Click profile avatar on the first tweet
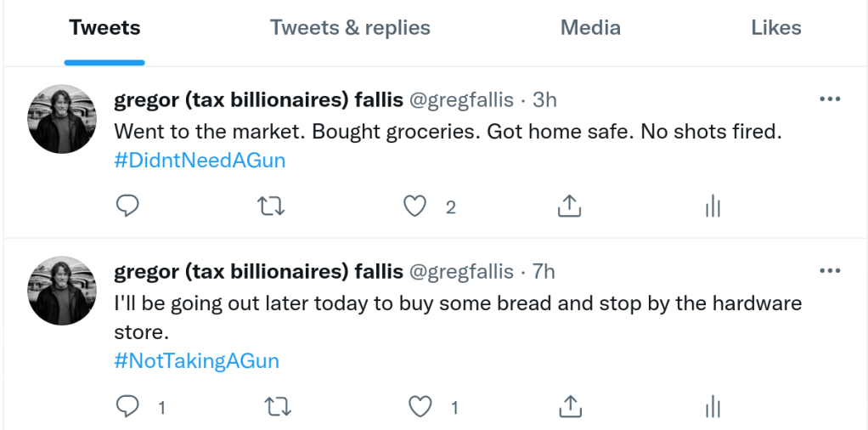Image resolution: width=868 pixels, height=430 pixels. [x=62, y=119]
